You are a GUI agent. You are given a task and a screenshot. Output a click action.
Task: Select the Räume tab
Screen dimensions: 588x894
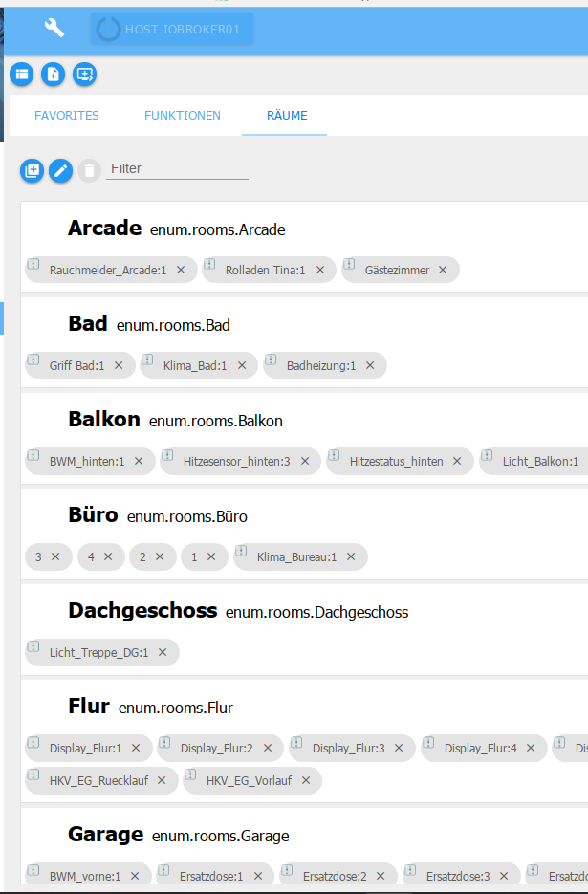[x=287, y=115]
